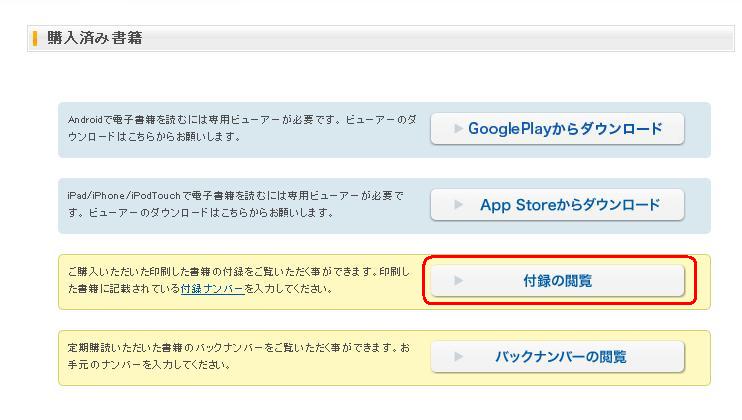This screenshot has width=742, height=420.
Task: Click the text を入力してください after 付録ナンバー
Action: 288,289
